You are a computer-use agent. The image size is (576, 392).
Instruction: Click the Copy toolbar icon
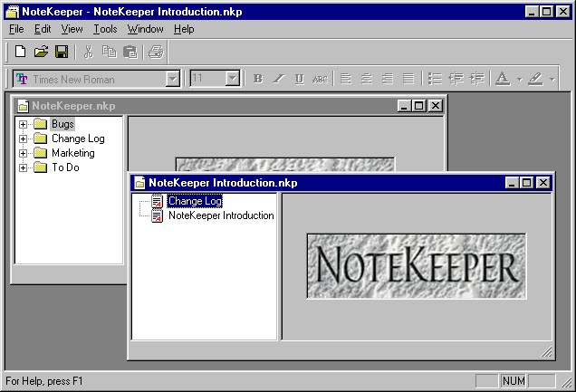pyautogui.click(x=109, y=52)
